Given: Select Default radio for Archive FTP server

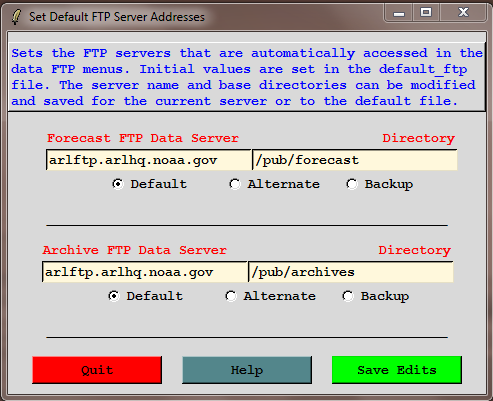Looking at the screenshot, I should pos(114,296).
